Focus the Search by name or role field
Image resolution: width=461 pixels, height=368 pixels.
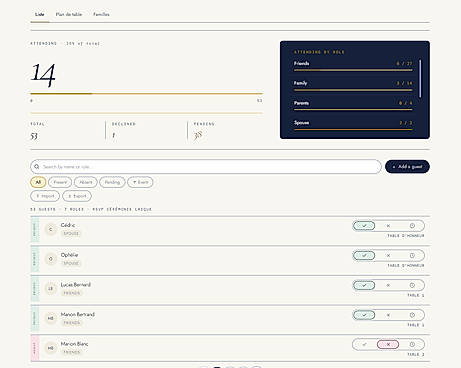tap(206, 167)
